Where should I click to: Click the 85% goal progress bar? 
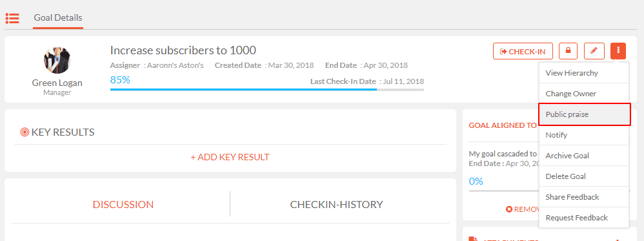click(267, 89)
